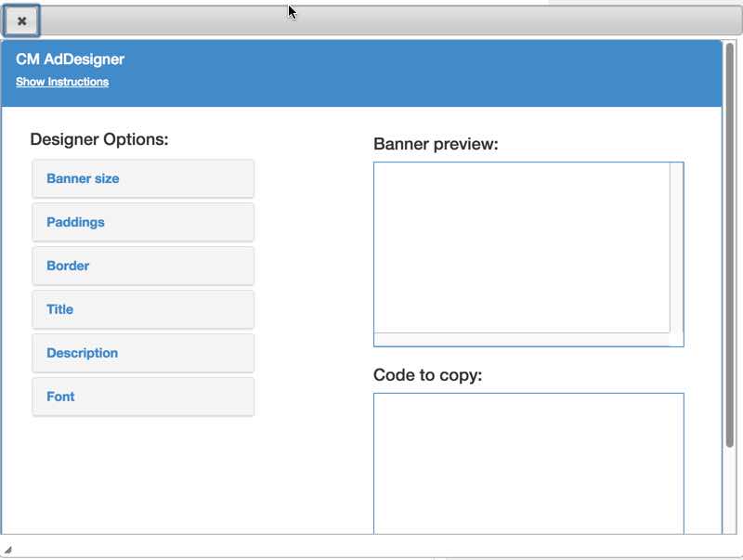This screenshot has height=560, width=743.
Task: Click the Banner preview heading text
Action: (x=436, y=144)
